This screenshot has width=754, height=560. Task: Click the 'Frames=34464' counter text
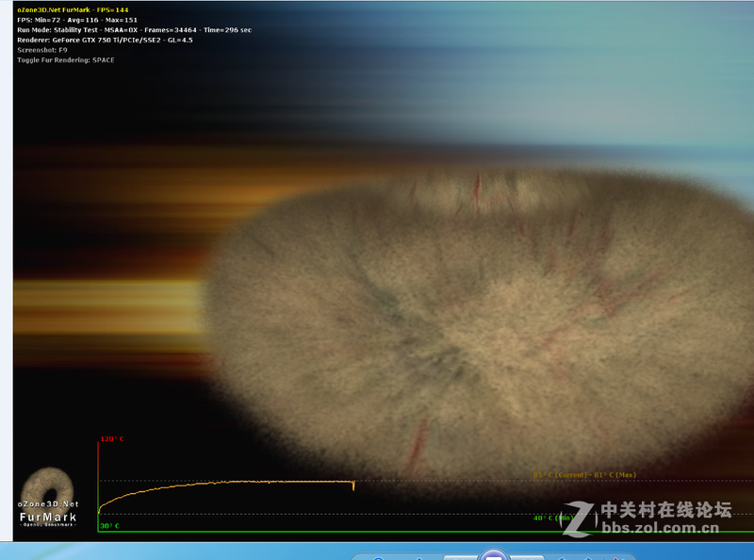pos(171,30)
